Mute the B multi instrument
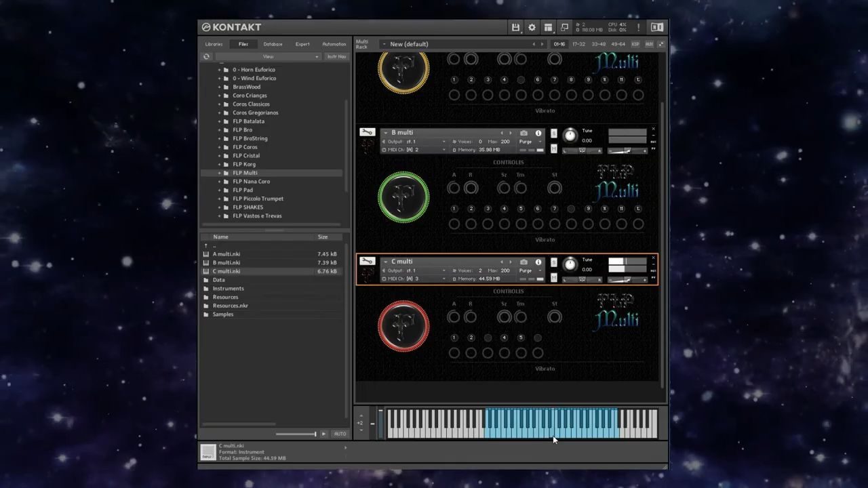 pos(554,149)
